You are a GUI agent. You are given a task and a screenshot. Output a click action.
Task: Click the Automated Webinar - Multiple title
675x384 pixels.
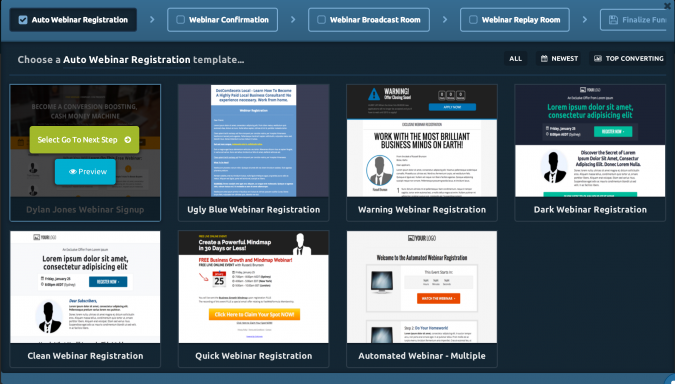(x=422, y=356)
